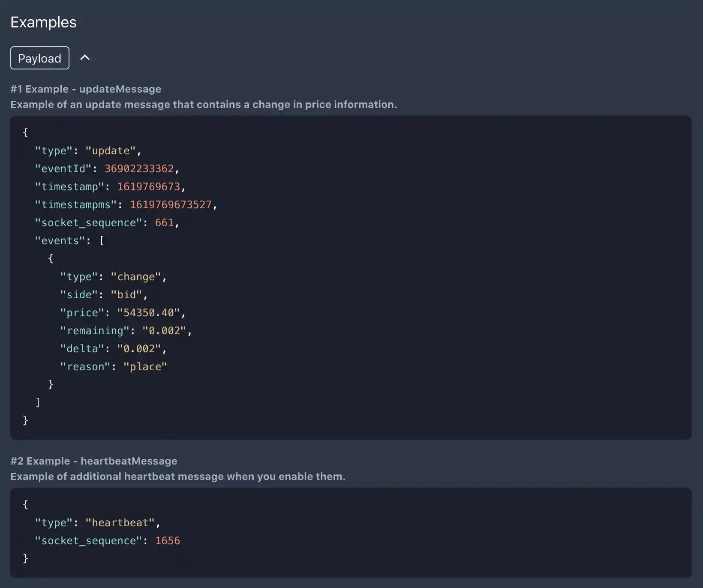Click the "change" type value

(136, 277)
